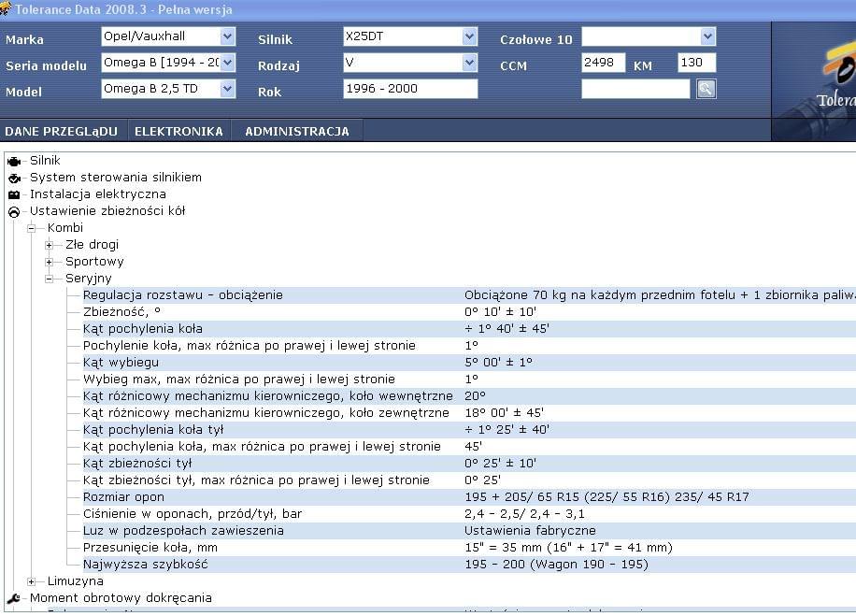Select the Rozmiar opon row
This screenshot has height=616, width=856.
pos(469,497)
